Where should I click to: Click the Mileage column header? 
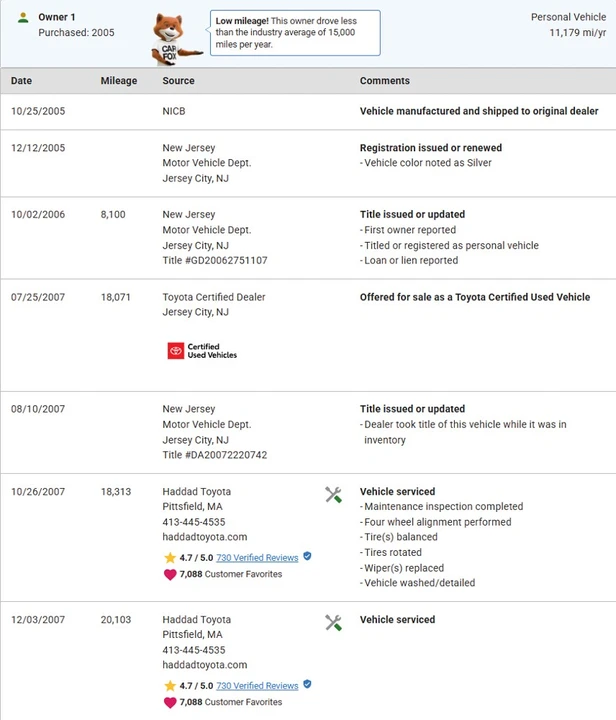(x=119, y=80)
